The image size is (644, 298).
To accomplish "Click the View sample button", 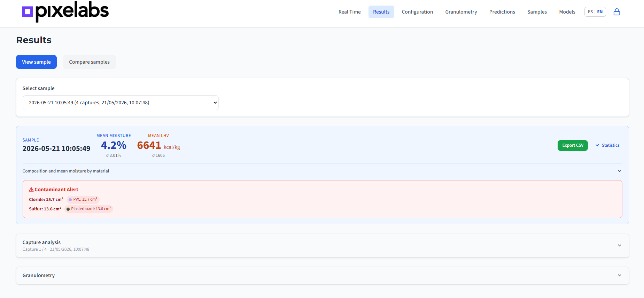I will pyautogui.click(x=36, y=62).
